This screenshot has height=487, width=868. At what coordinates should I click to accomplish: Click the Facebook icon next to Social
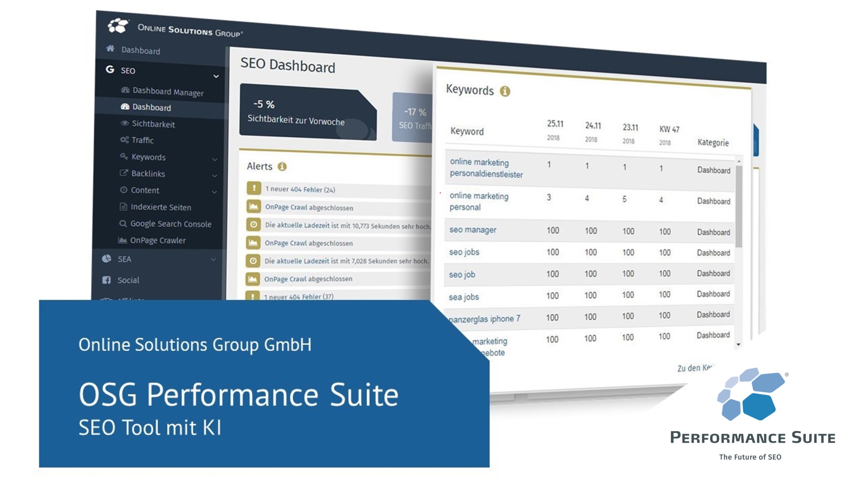[106, 280]
